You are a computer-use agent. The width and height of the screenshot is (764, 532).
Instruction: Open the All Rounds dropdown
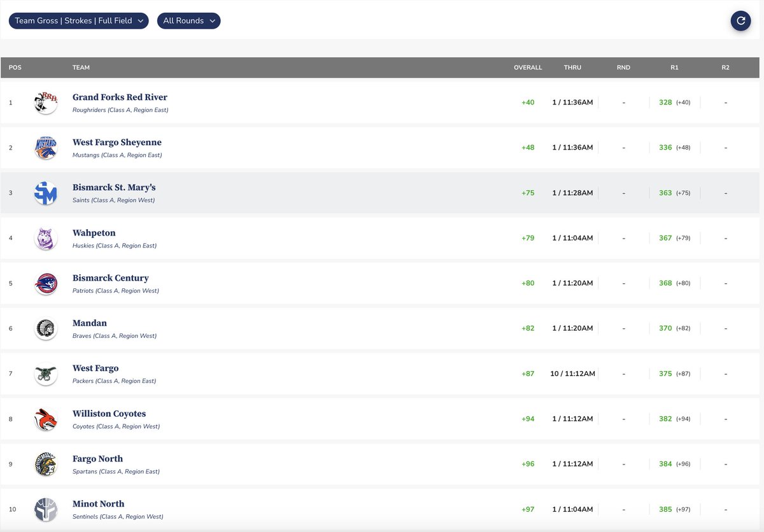pos(188,20)
